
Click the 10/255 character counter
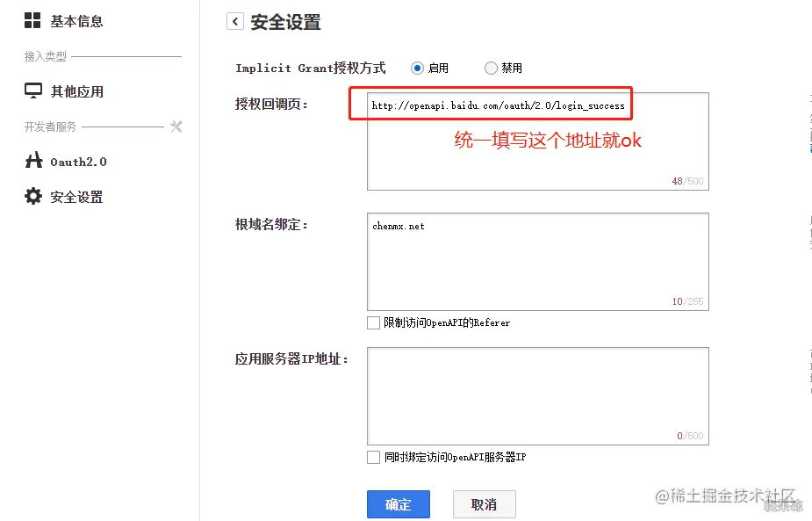click(687, 301)
